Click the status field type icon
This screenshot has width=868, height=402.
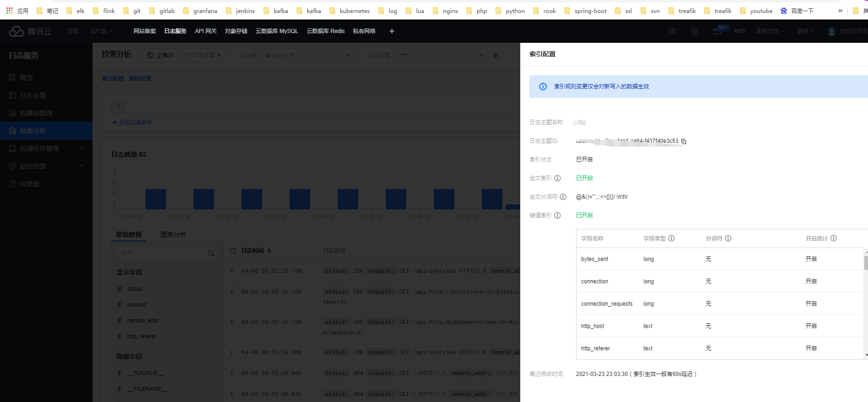(119, 289)
